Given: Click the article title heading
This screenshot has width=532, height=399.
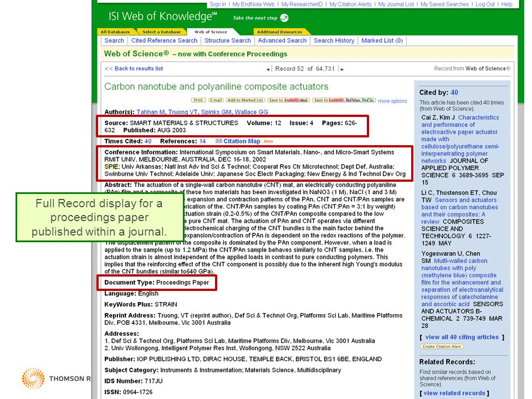Looking at the screenshot, I should [216, 86].
